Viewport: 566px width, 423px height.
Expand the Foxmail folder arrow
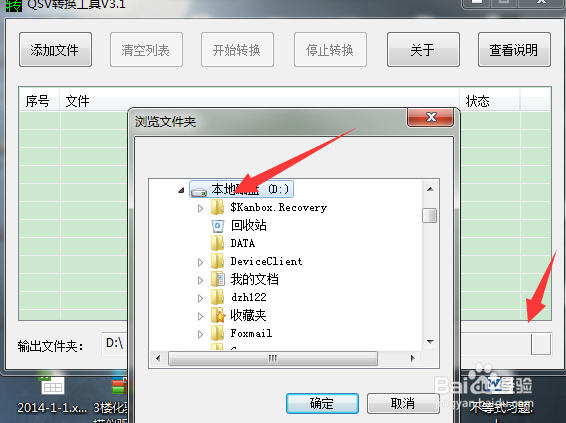200,334
